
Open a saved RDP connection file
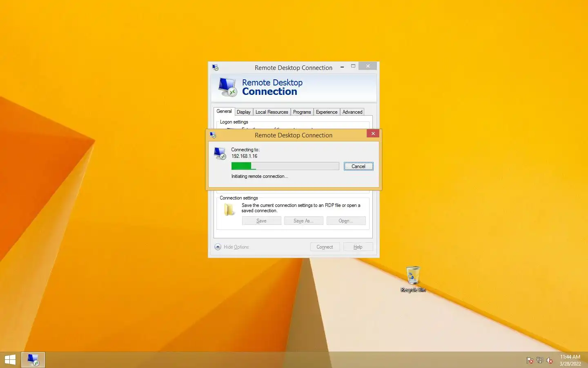click(x=346, y=221)
